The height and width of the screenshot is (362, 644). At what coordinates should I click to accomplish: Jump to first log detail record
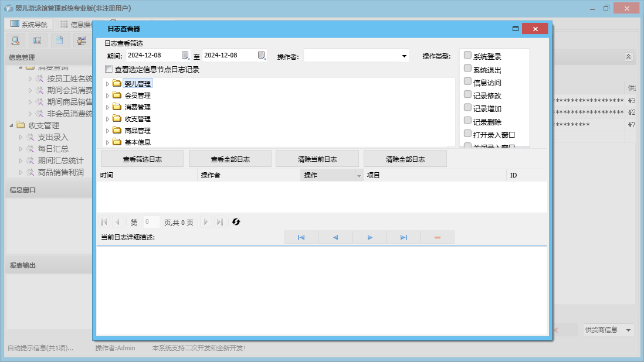pyautogui.click(x=301, y=237)
